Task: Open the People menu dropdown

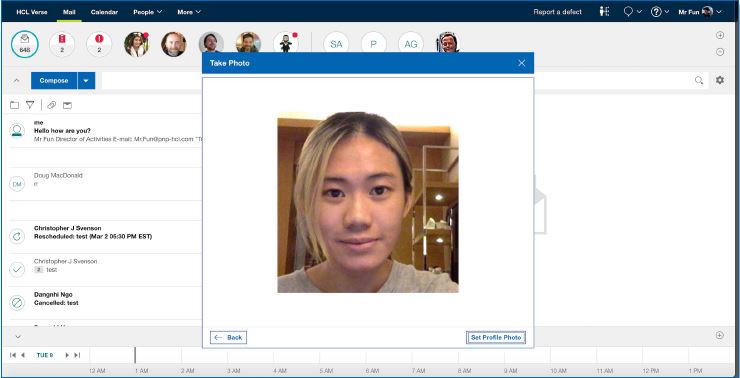Action: point(148,12)
